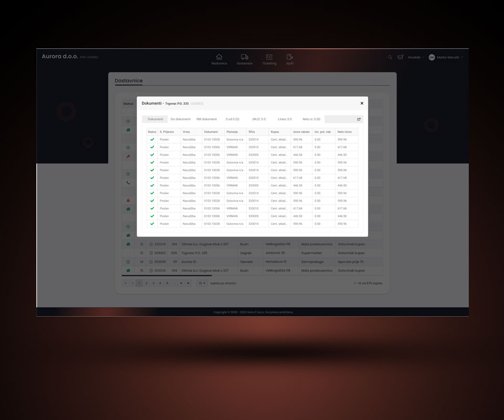Open the Ticketing checklist icon
504x420 pixels.
(269, 57)
